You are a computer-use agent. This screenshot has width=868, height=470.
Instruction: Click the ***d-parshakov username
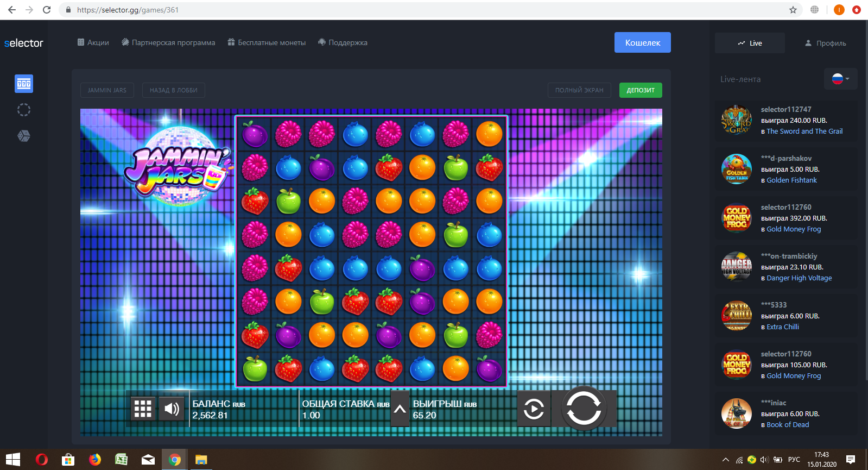(x=786, y=158)
